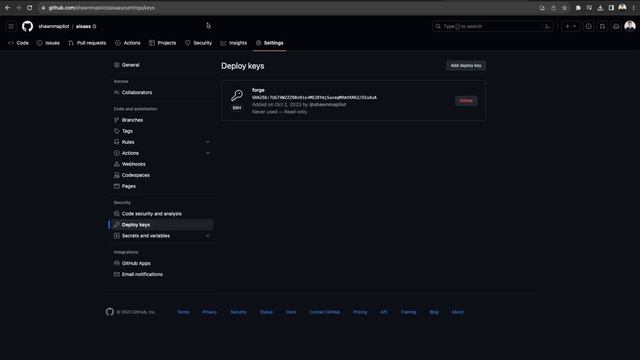Switch to the Actions tab

[128, 43]
